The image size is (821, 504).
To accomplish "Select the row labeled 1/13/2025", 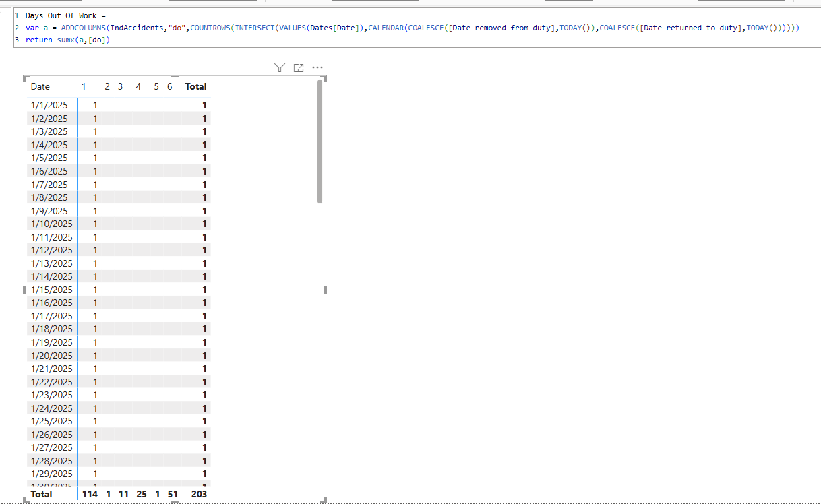I will (119, 263).
